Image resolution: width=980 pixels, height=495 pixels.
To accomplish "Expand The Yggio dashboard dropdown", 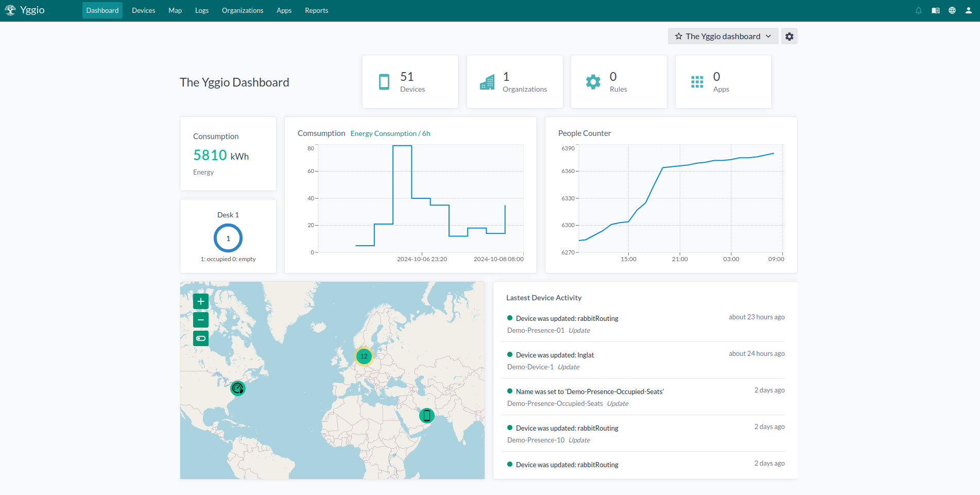I will [x=723, y=36].
